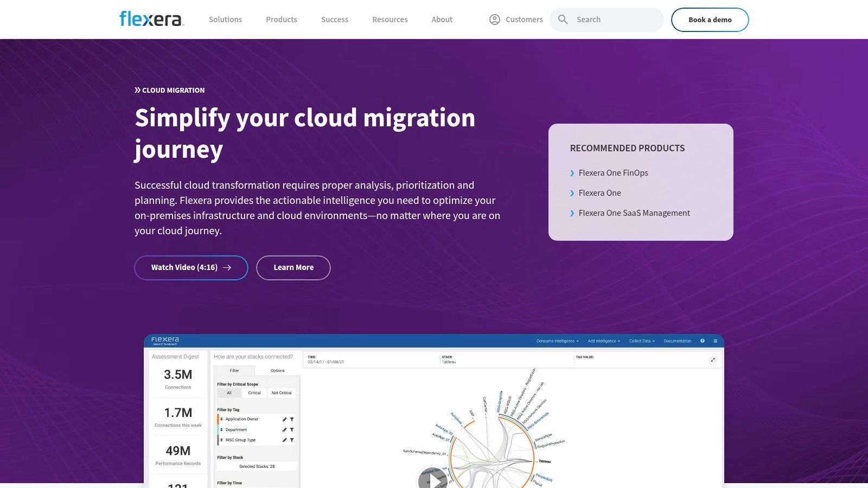Open the Flexera One SaaS Management link
This screenshot has width=868, height=488.
pyautogui.click(x=634, y=213)
